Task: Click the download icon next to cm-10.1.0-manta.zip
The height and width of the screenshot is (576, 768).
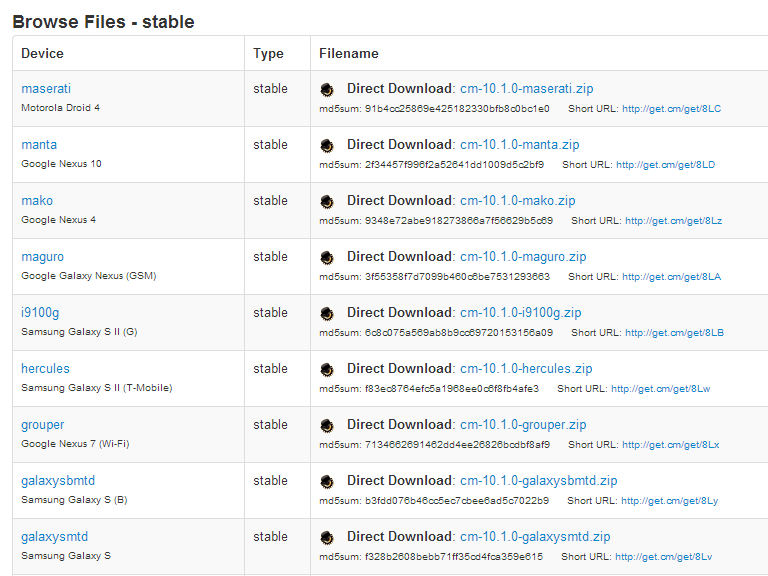Action: pos(327,145)
